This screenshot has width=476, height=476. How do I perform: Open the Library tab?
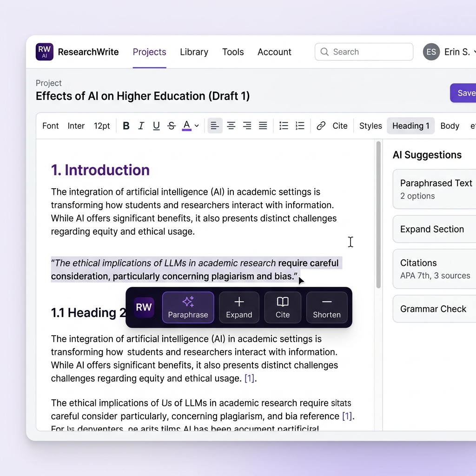point(194,52)
